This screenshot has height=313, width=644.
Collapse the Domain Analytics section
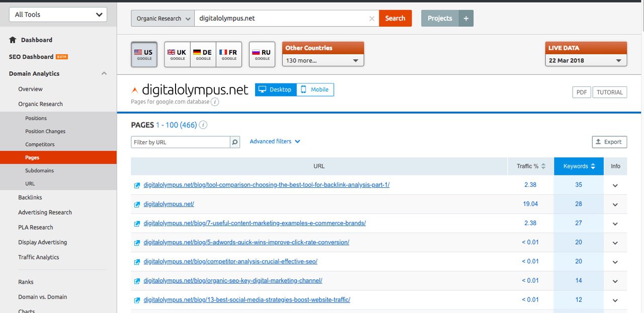[x=104, y=73]
